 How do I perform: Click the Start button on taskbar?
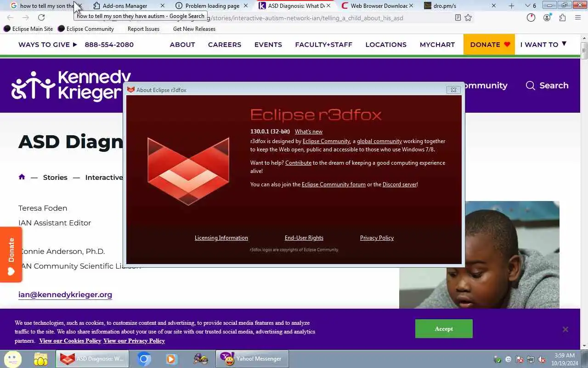[12, 359]
